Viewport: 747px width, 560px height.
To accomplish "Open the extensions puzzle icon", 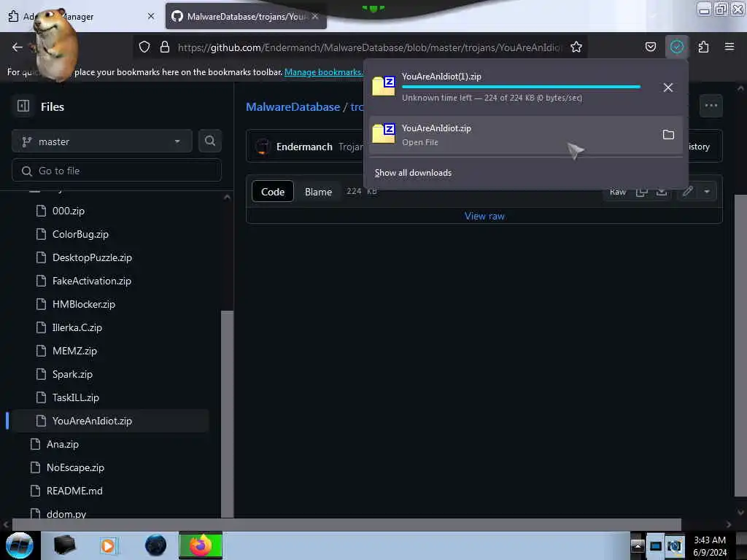I will point(703,47).
